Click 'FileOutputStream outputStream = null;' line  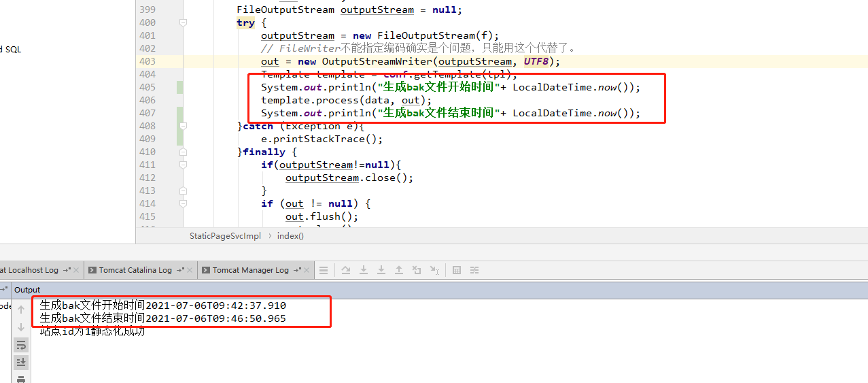coord(349,10)
